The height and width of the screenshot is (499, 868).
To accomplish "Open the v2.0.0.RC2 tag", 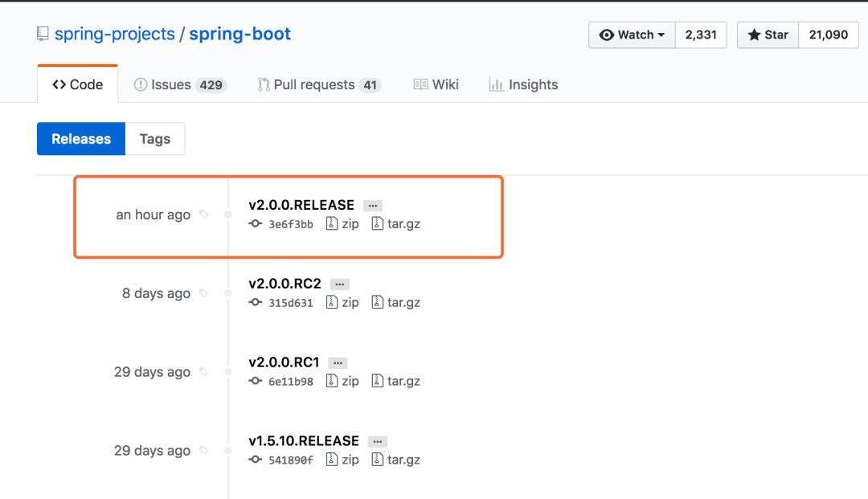I will tap(285, 283).
